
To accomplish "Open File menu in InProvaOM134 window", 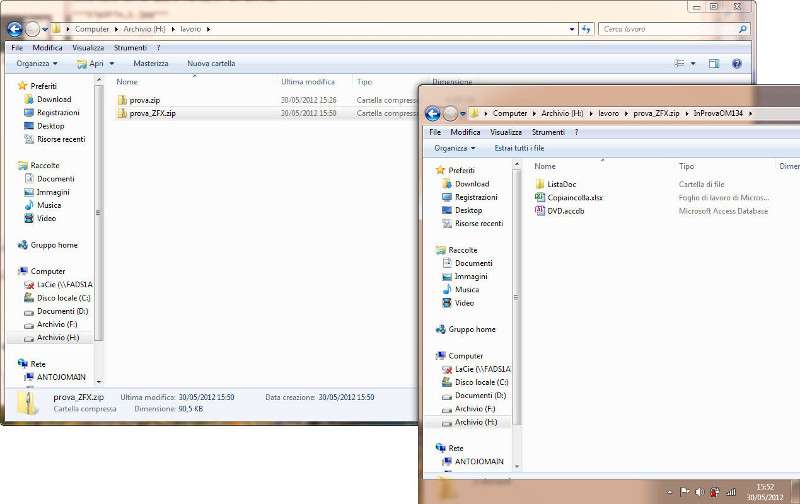I will [x=435, y=132].
